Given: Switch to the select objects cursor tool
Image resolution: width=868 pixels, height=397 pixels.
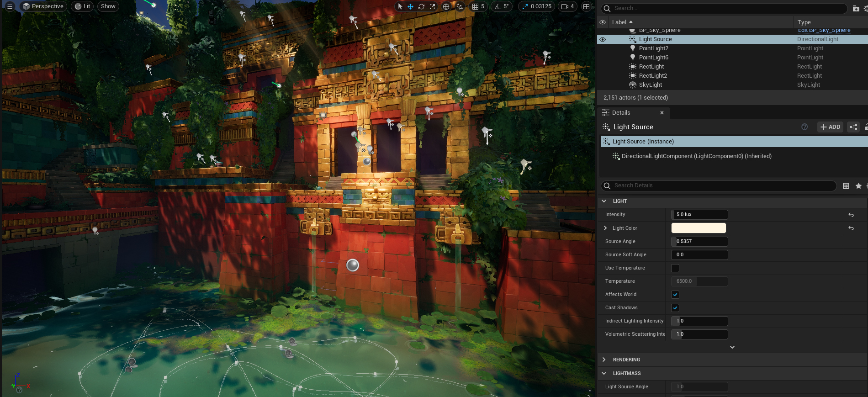Looking at the screenshot, I should point(400,6).
